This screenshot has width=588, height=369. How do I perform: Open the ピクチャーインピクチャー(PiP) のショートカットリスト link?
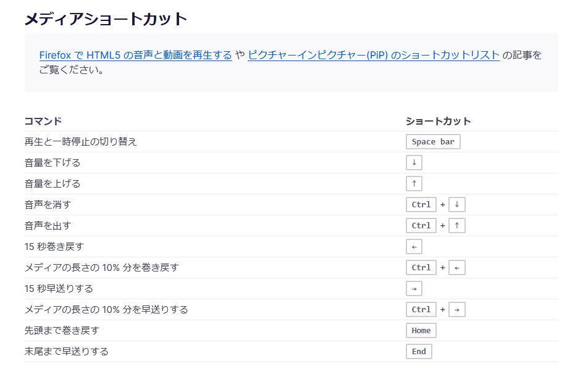click(x=373, y=56)
